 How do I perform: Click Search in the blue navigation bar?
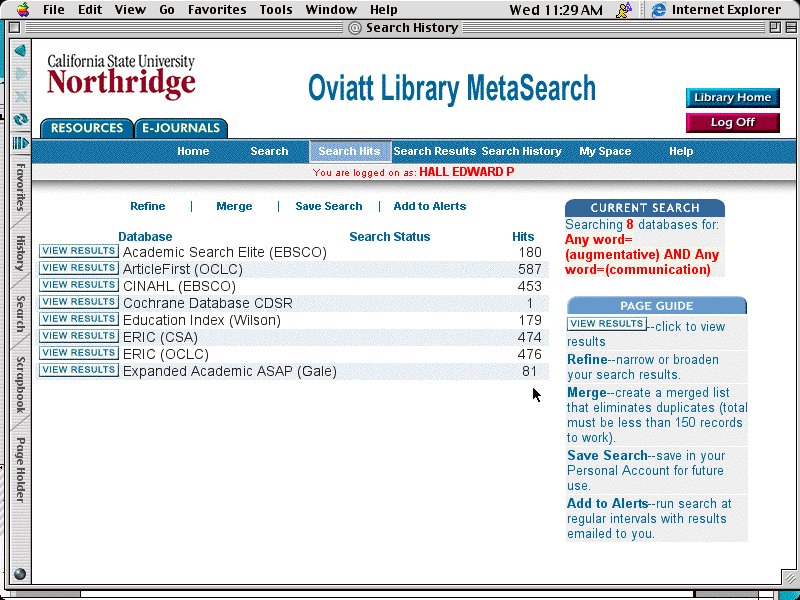269,151
